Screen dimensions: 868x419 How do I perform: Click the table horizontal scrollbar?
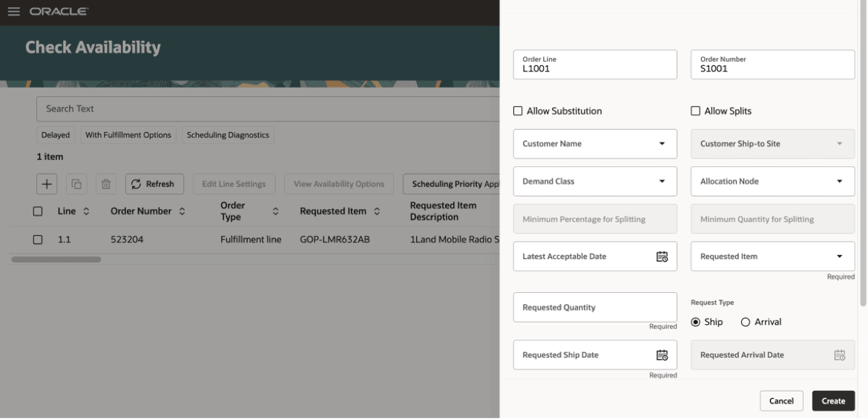(56, 259)
